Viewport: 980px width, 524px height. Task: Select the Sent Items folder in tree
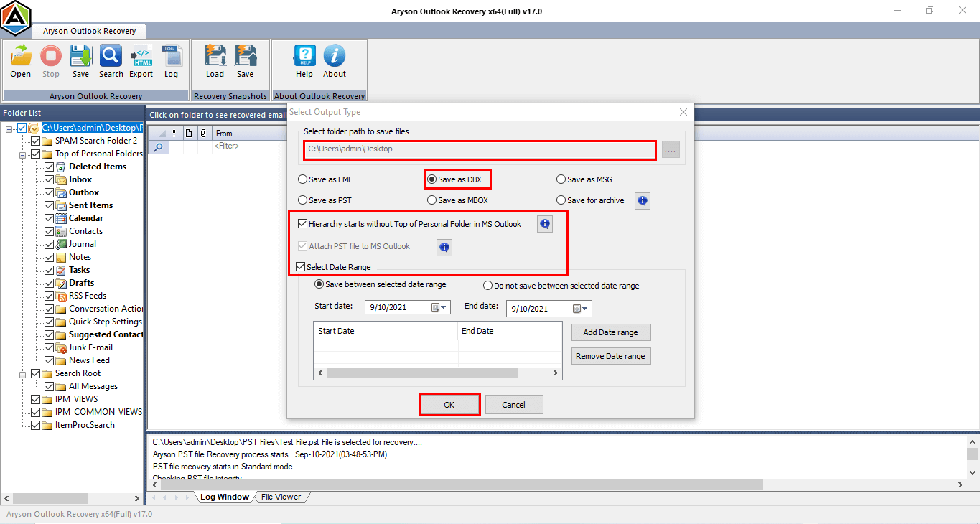[90, 205]
